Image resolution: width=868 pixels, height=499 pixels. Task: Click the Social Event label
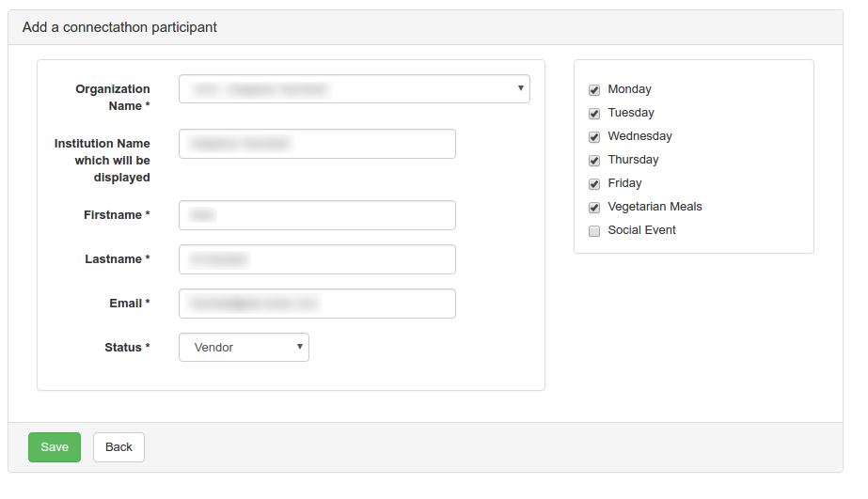pyautogui.click(x=641, y=230)
